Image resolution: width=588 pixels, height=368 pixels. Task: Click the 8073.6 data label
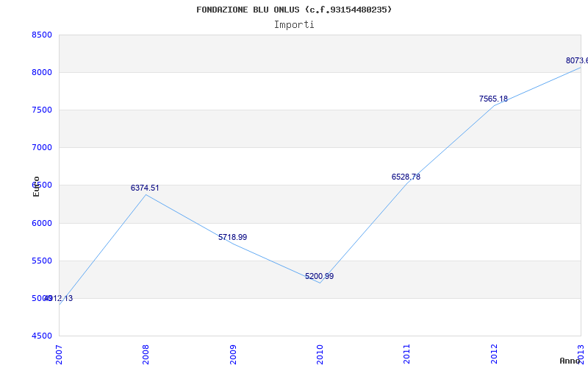[577, 61]
